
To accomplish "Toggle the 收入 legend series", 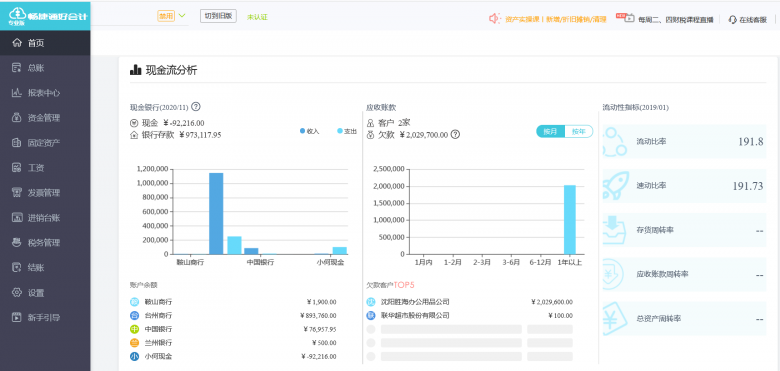I will (x=309, y=131).
